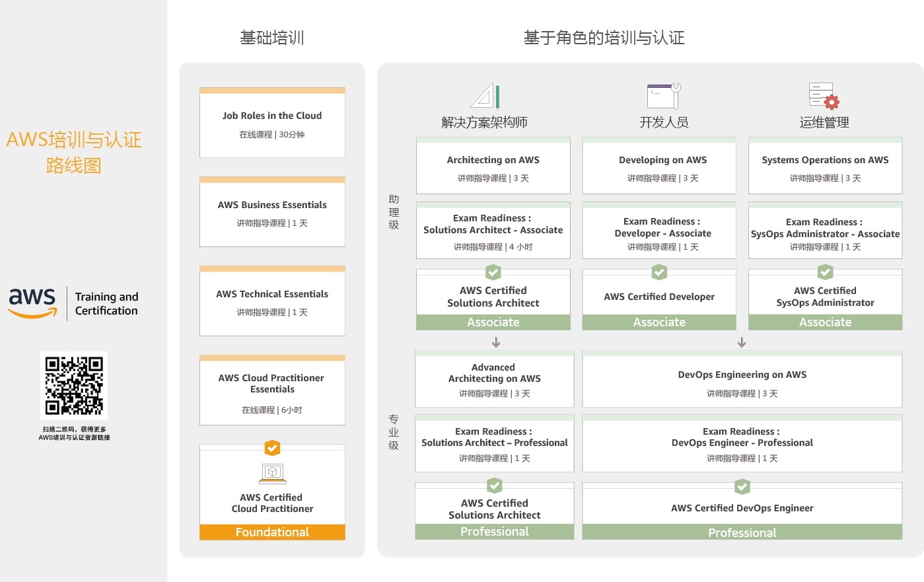Click the 基于角色的培训与认证 heading
Screen dimensions: 924x582
[x=604, y=38]
